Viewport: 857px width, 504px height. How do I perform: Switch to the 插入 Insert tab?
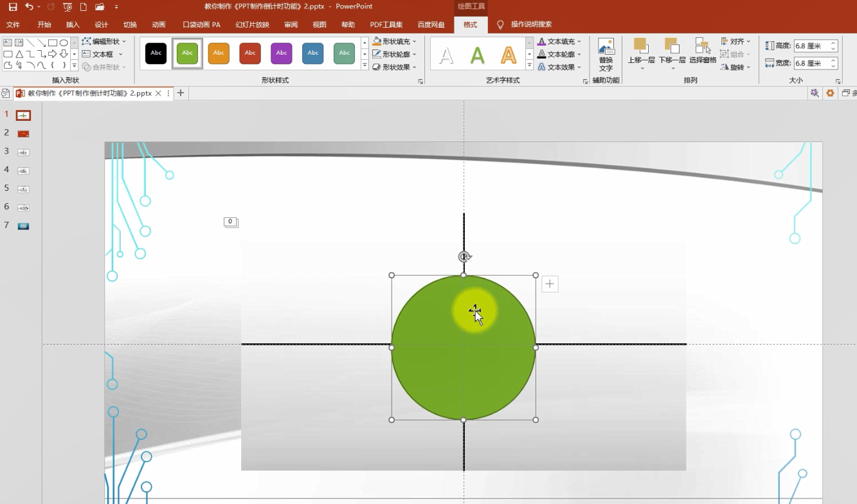coord(73,25)
